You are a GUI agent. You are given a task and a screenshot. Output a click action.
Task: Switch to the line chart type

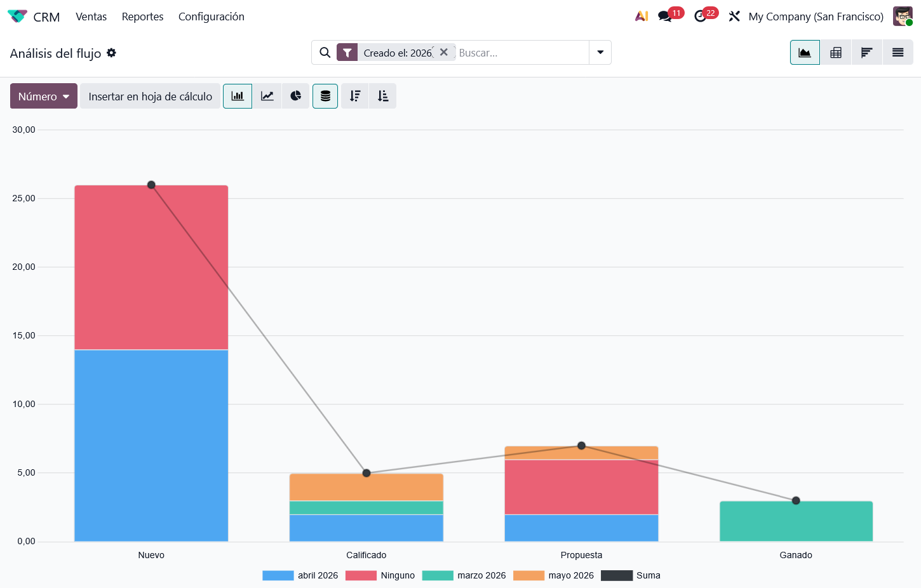click(x=267, y=96)
